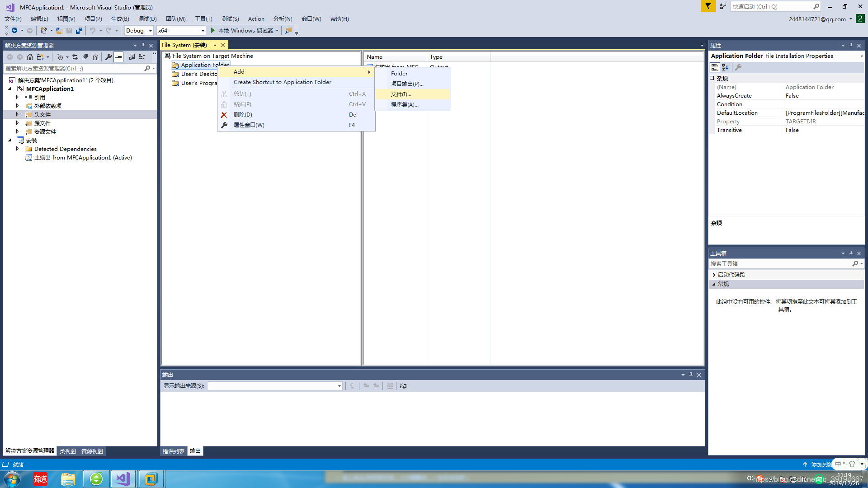The width and height of the screenshot is (868, 488).
Task: Click the wrench Properties icon in Solution Explorer
Action: click(108, 57)
